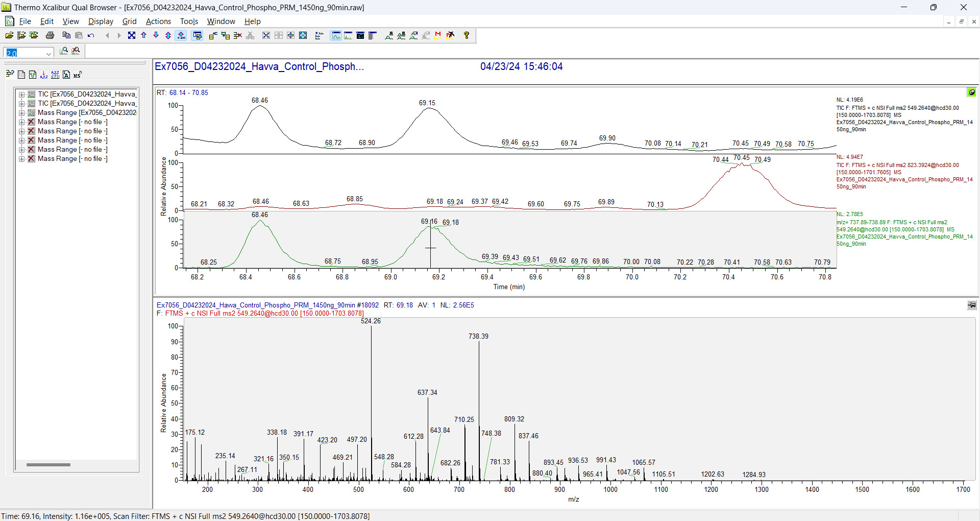Select the last Mass Range no file entry

[x=72, y=159]
